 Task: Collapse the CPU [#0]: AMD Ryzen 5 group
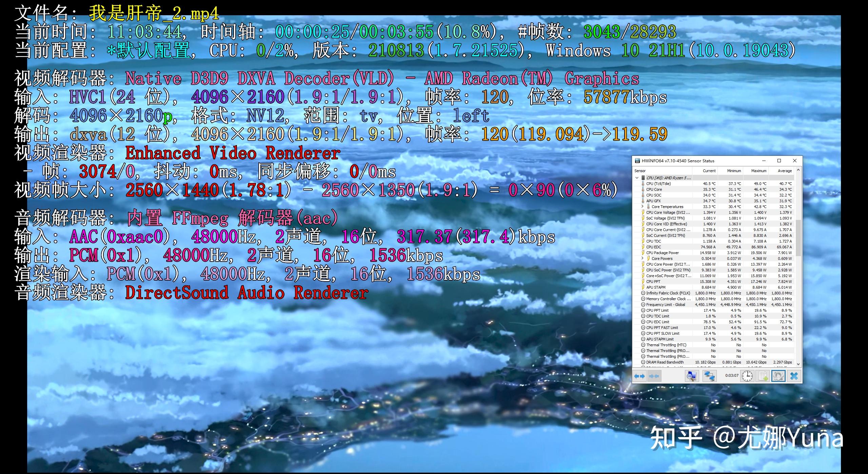(x=637, y=178)
